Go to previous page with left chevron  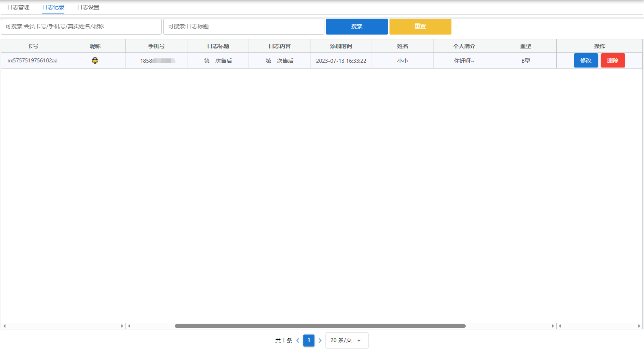pos(298,340)
